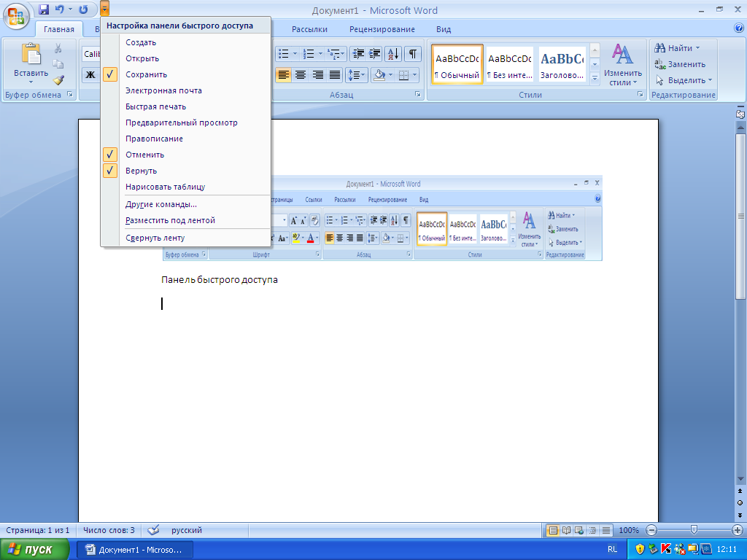747x560 pixels.
Task: Open the borders dropdown arrow in ribbon
Action: click(x=415, y=75)
